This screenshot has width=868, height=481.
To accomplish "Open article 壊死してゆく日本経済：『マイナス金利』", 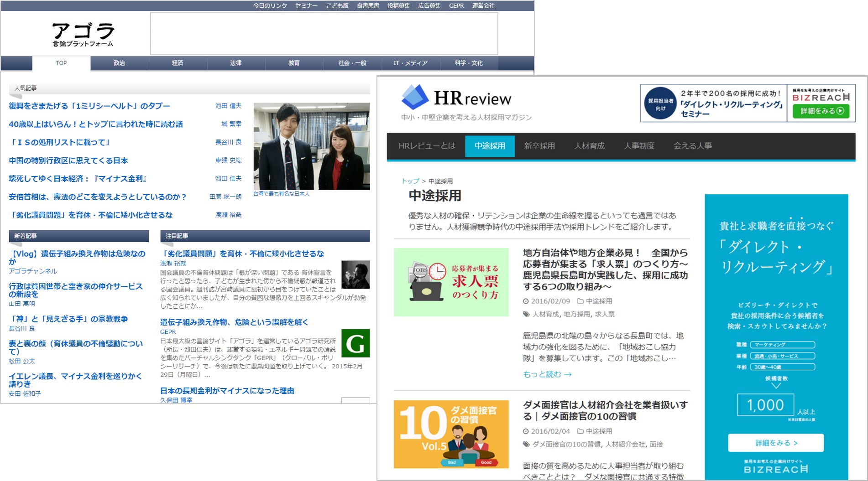I will click(78, 179).
